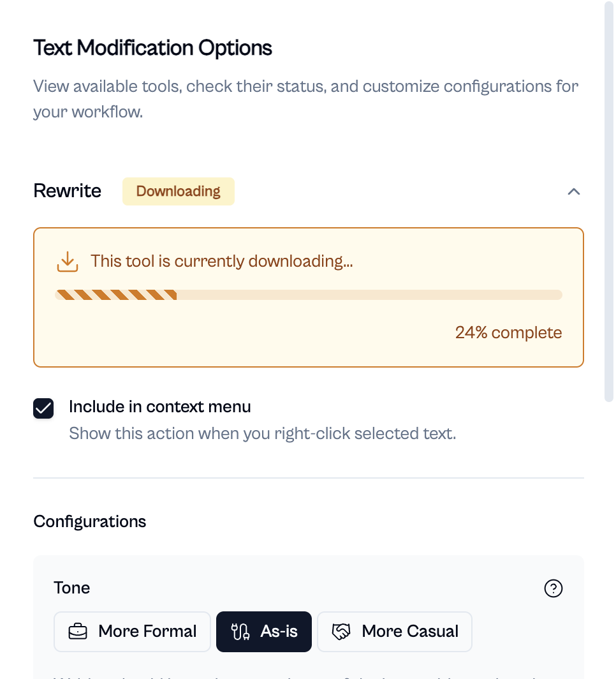This screenshot has width=616, height=679.
Task: Select the More Formal tone option
Action: tap(132, 631)
